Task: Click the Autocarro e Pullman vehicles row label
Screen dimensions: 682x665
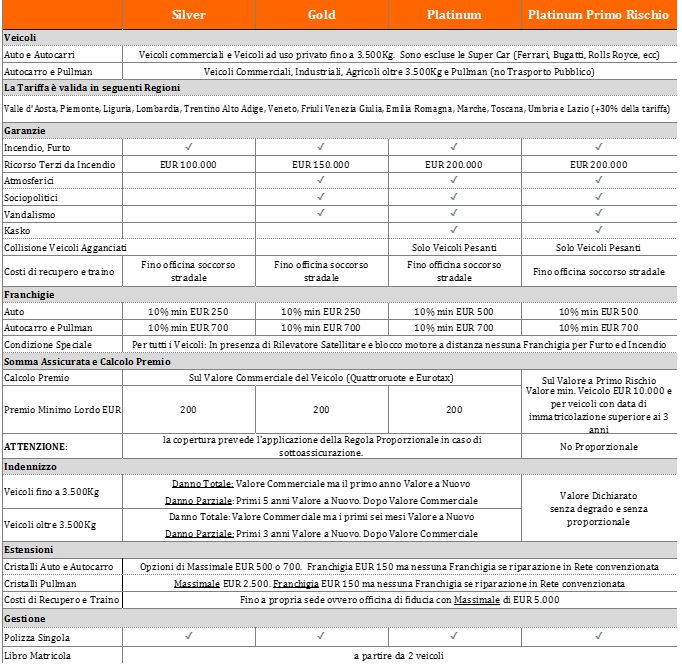Action: point(48,72)
